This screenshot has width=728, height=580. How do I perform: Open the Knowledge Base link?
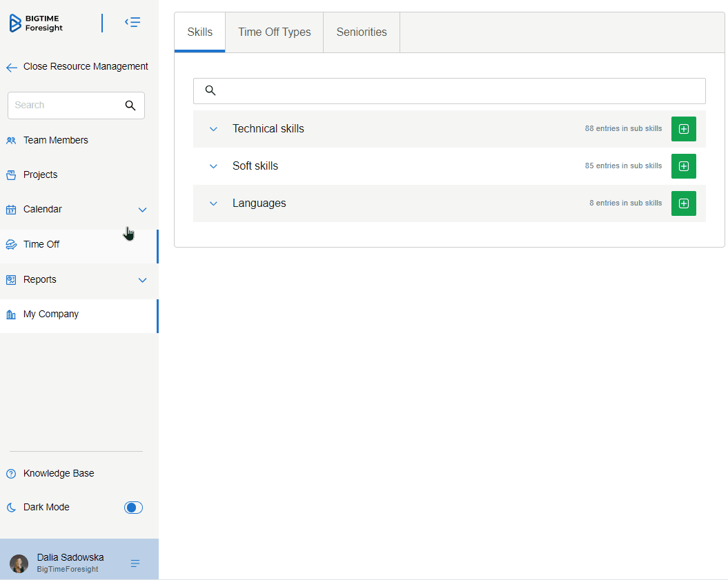(58, 474)
